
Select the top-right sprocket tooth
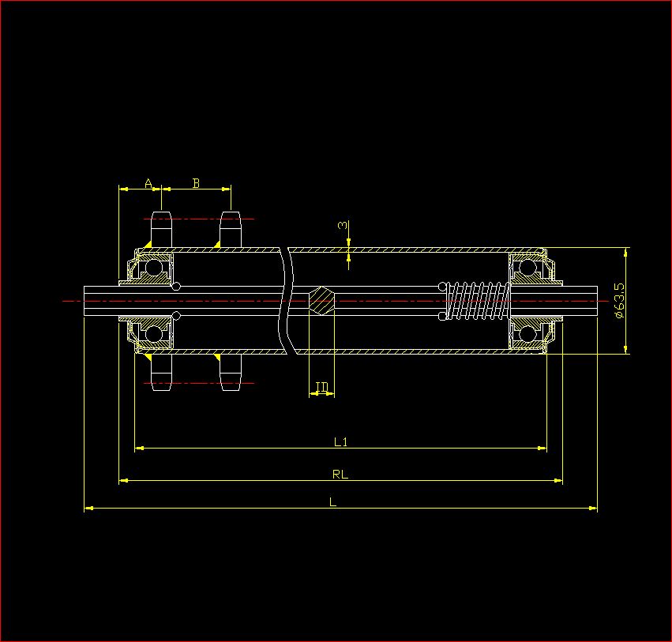pyautogui.click(x=230, y=228)
